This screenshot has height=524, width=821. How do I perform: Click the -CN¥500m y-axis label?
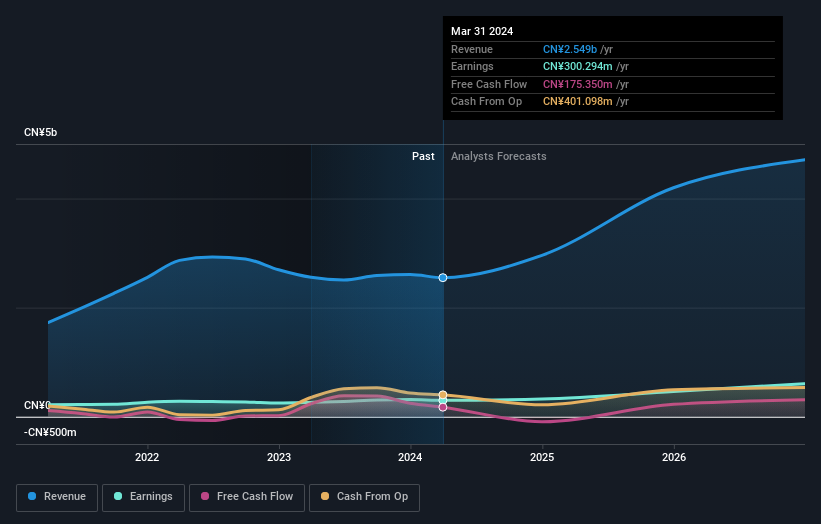point(50,432)
